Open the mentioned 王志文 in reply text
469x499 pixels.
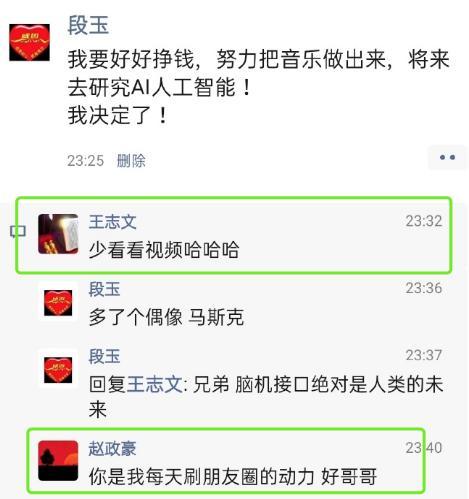[155, 384]
